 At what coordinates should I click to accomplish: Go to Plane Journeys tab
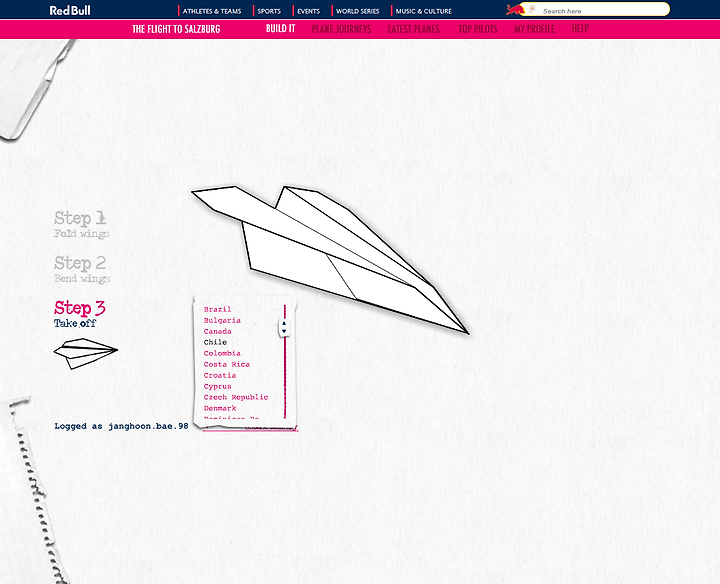click(x=341, y=29)
